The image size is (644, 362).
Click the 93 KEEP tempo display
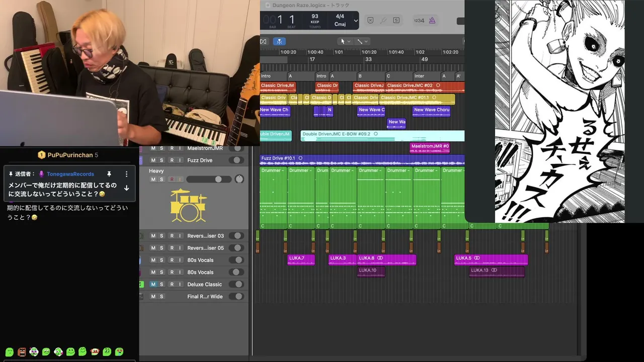(315, 20)
